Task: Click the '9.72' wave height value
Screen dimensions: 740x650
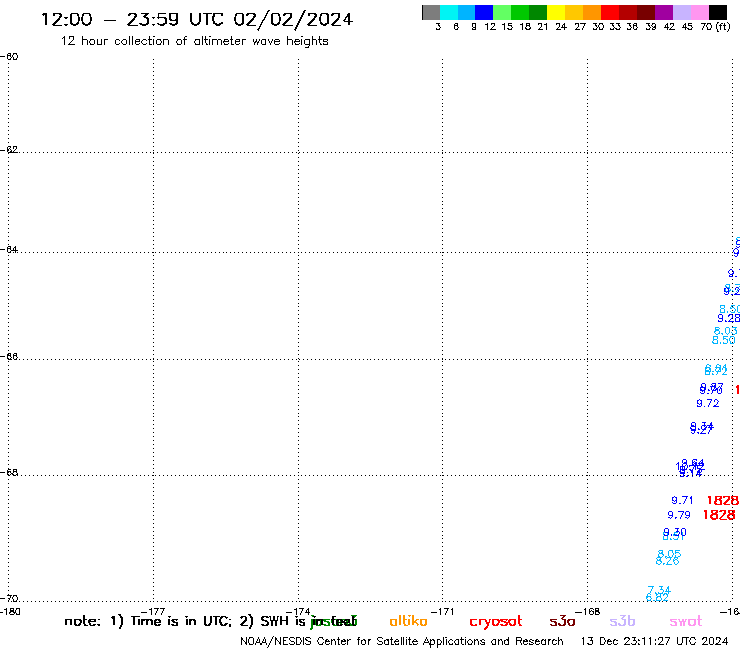Action: (x=708, y=404)
